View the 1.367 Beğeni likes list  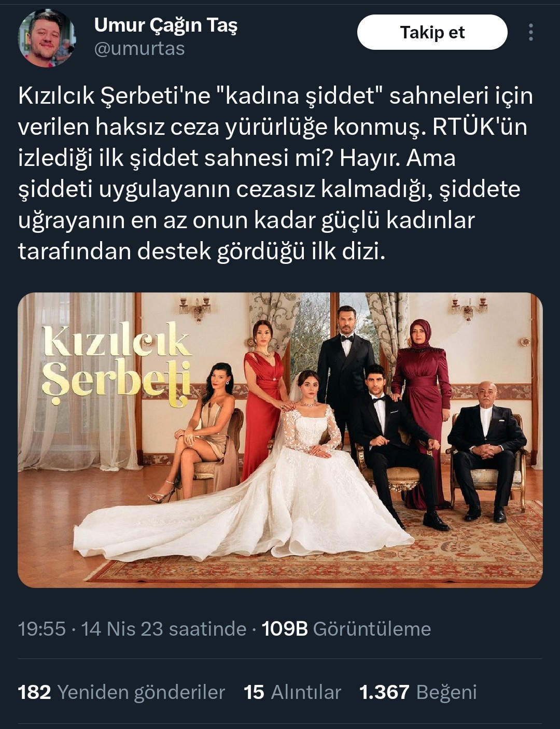click(x=418, y=692)
